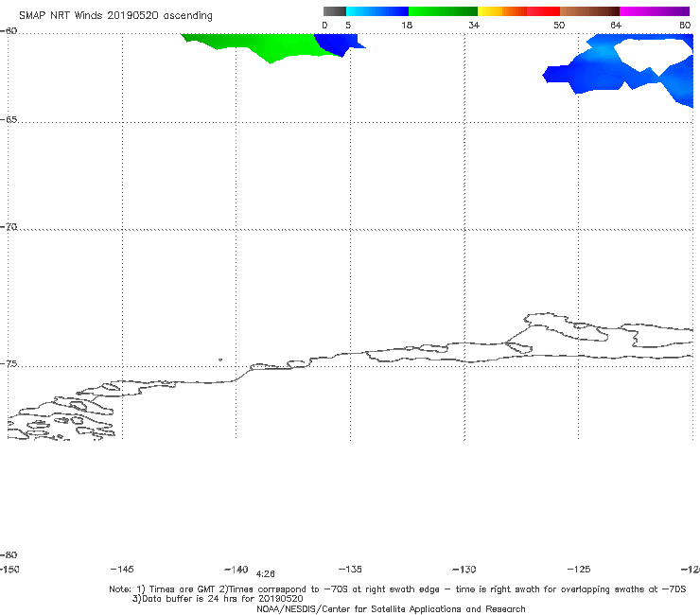The width and height of the screenshot is (700, 615).
Task: Click the NOAA/NESDIS Center for Satellite Applications credit
Action: [391, 608]
